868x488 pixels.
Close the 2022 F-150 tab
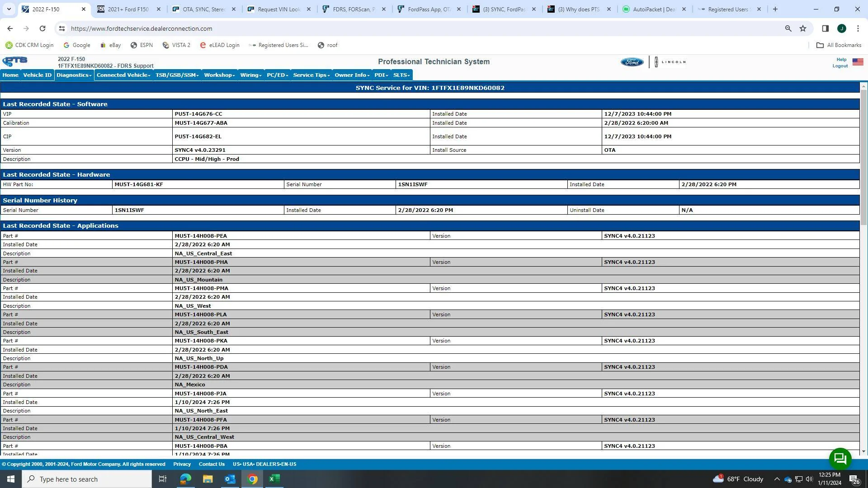[83, 9]
